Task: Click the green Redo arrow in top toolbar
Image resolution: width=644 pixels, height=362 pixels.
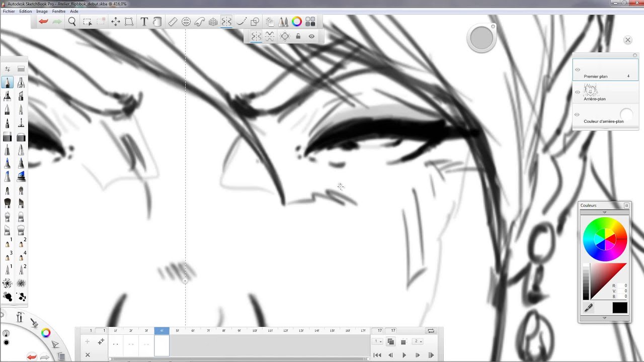Action: [57, 22]
